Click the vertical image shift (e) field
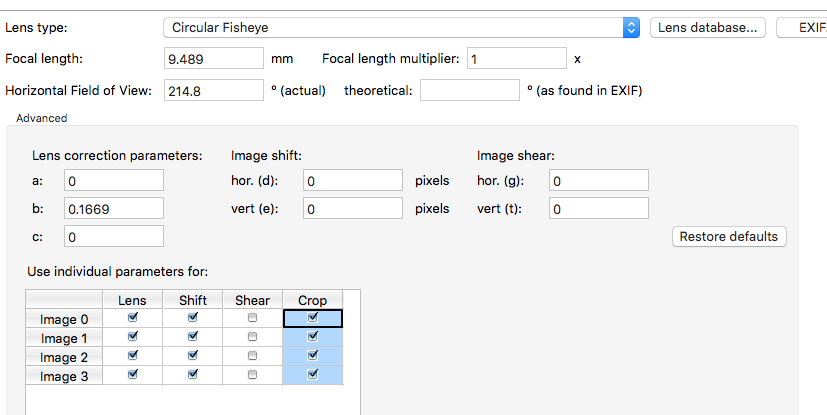Screen dimensions: 827x415 point(353,208)
